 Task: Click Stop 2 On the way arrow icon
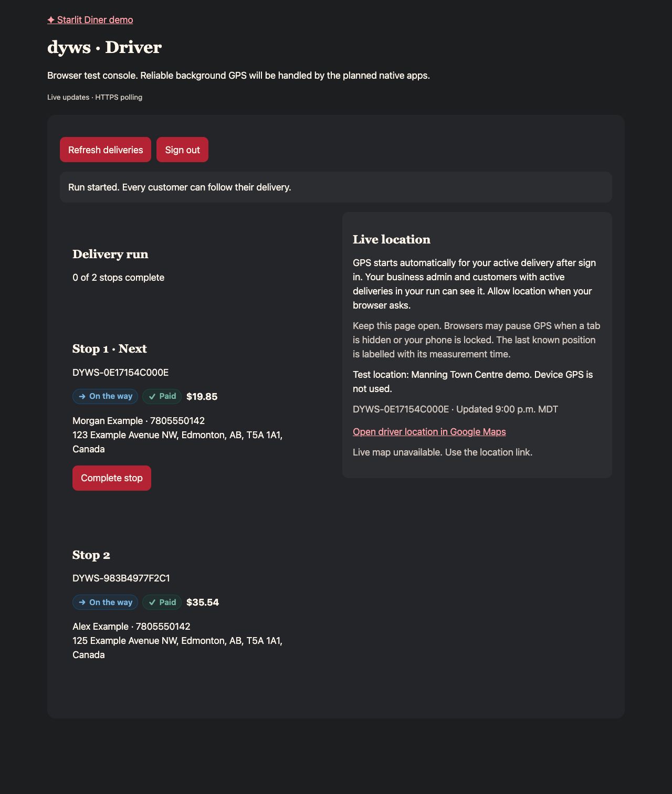(x=82, y=602)
